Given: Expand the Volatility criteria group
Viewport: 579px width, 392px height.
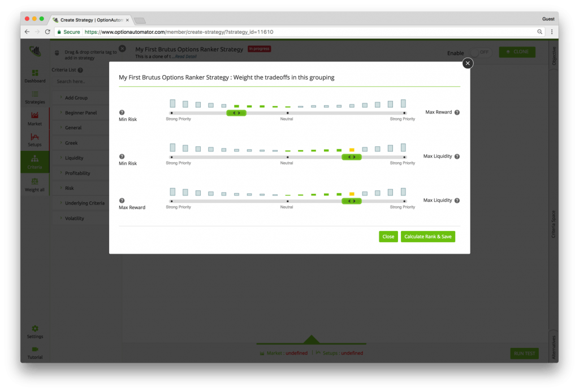Looking at the screenshot, I should pos(74,219).
